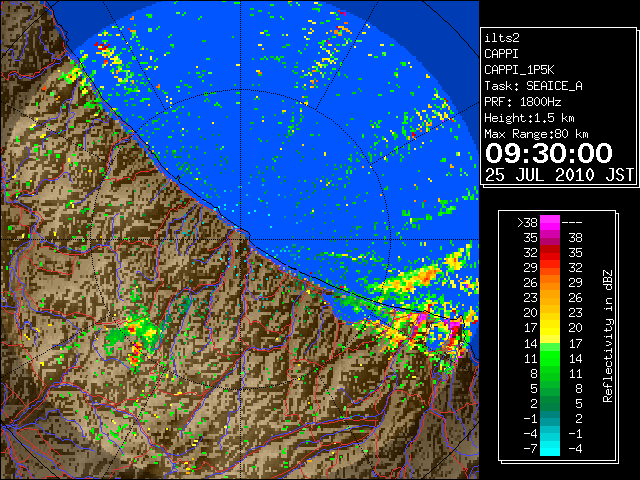Click the orange 26–29 dBZ legend band

click(x=550, y=282)
